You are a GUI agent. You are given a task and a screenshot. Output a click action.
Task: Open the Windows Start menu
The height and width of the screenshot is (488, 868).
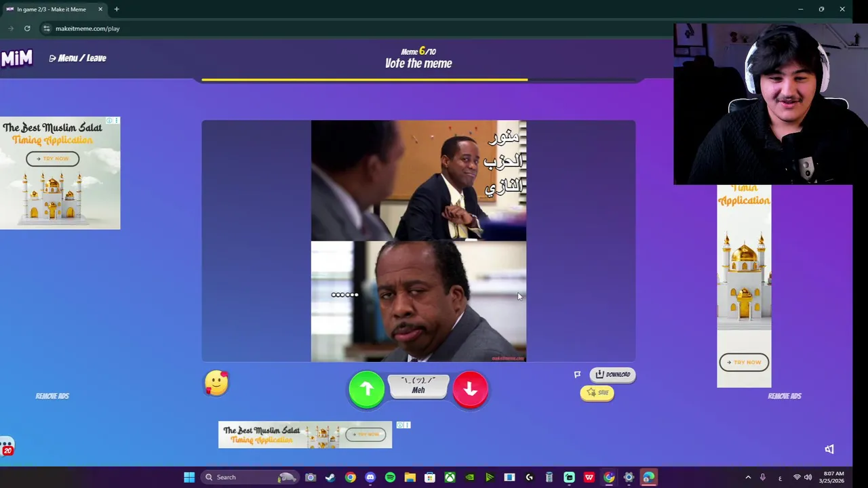[189, 477]
